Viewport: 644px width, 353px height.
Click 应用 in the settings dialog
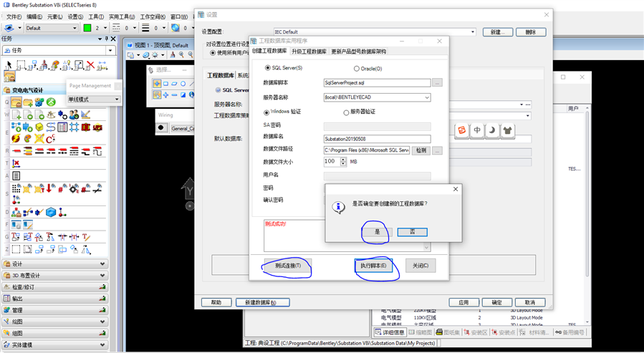pos(463,302)
